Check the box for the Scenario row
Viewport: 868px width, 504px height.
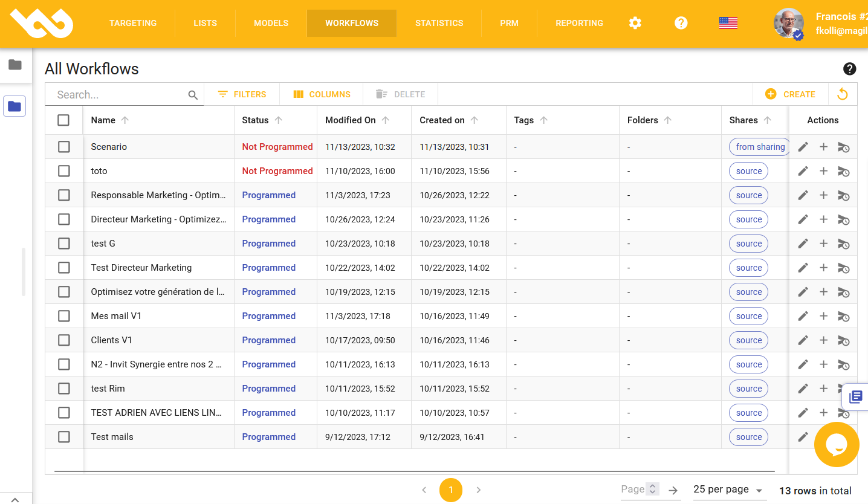(x=63, y=147)
